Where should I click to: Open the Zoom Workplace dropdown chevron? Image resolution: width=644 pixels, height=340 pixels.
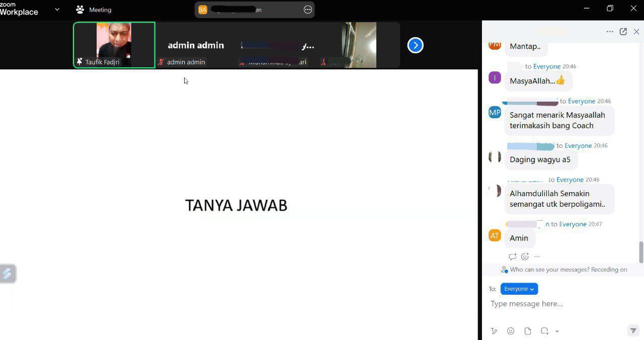(x=57, y=9)
